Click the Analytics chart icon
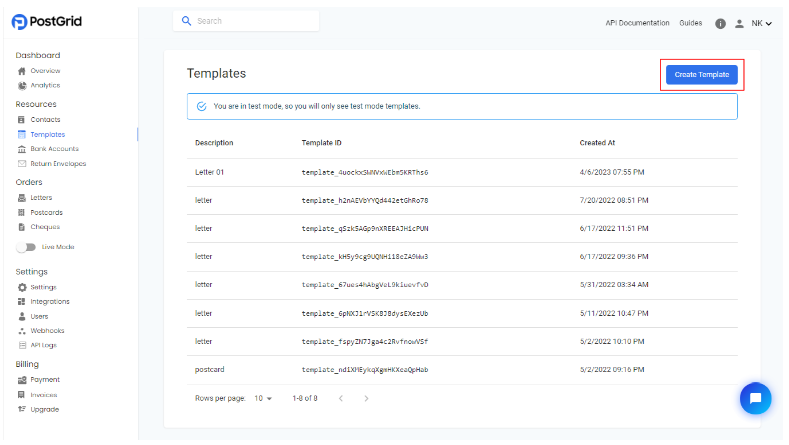The image size is (789, 445). click(22, 85)
